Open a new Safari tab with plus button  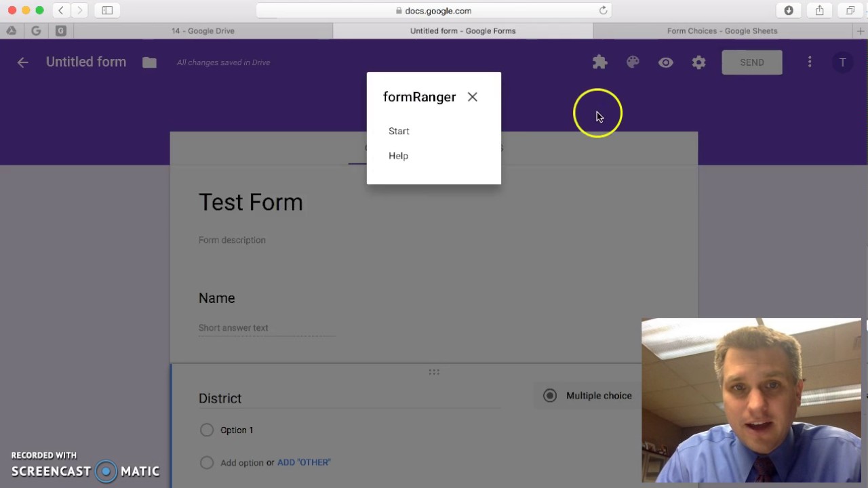[x=861, y=31]
